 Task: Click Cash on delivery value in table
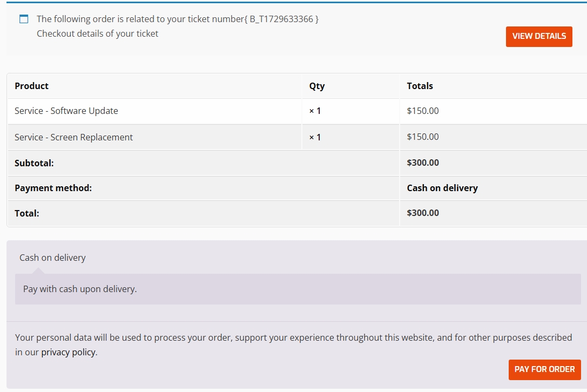click(442, 188)
